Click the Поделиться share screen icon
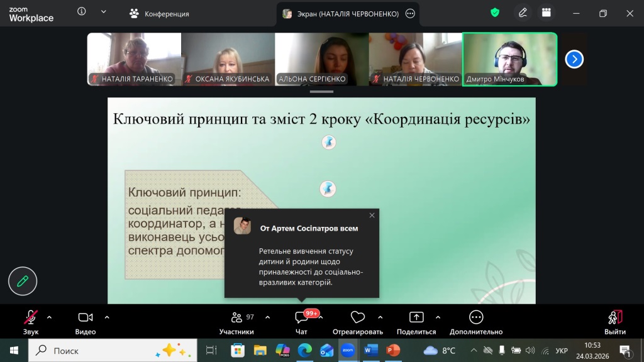This screenshot has height=362, width=644. click(416, 318)
